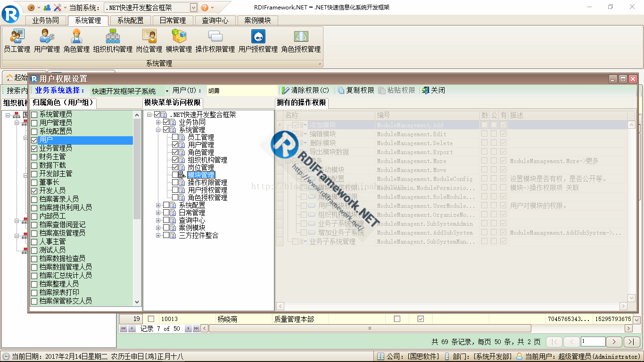The height and width of the screenshot is (362, 644).
Task: Select the 杨晓萌 cell in background grid
Action: pos(244,319)
